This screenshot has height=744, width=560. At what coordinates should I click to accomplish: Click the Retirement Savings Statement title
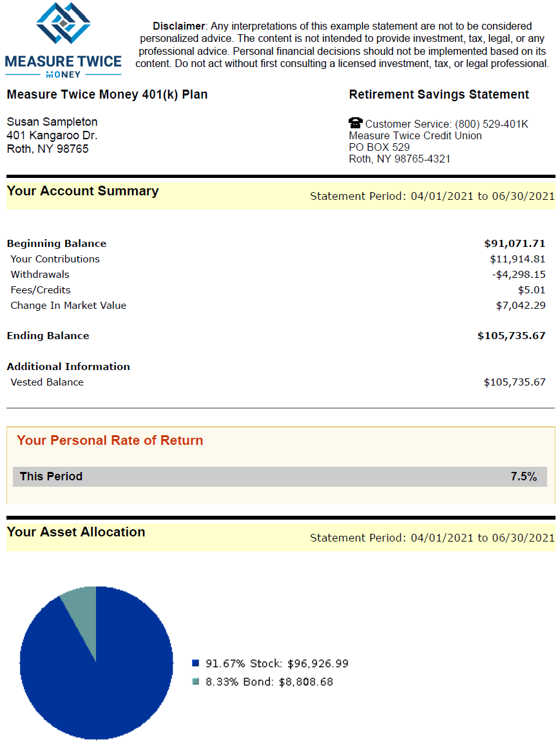[x=439, y=95]
